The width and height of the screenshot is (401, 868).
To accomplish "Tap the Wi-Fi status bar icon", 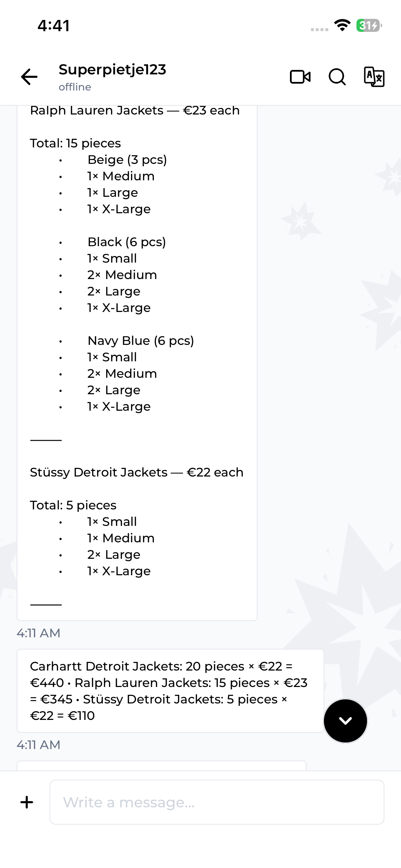I will (342, 25).
